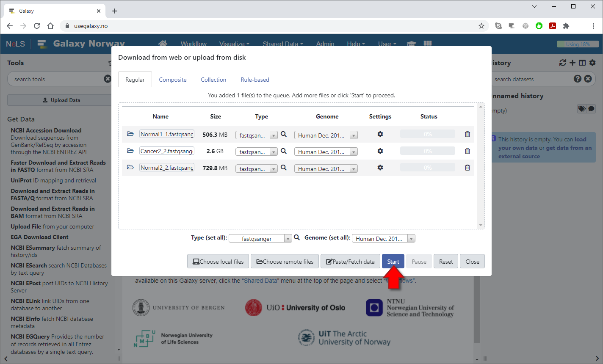Click Choose remote files button
Viewport: 603px width, 364px height.
click(285, 262)
